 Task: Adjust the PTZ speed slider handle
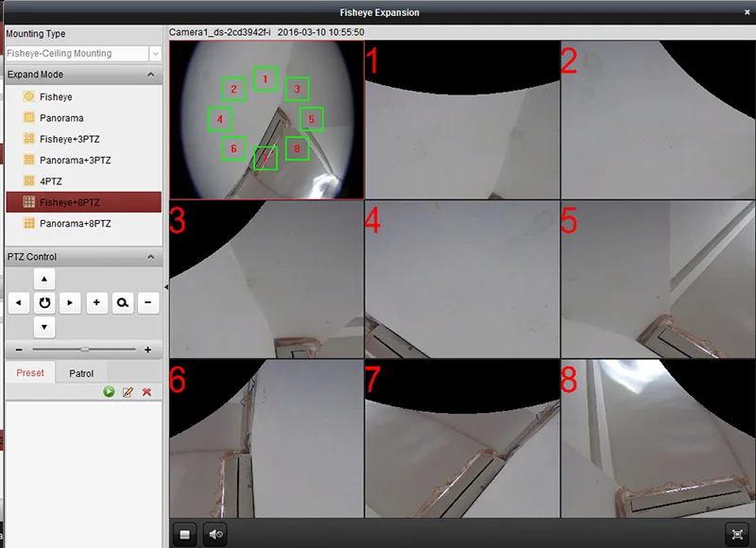(x=85, y=350)
